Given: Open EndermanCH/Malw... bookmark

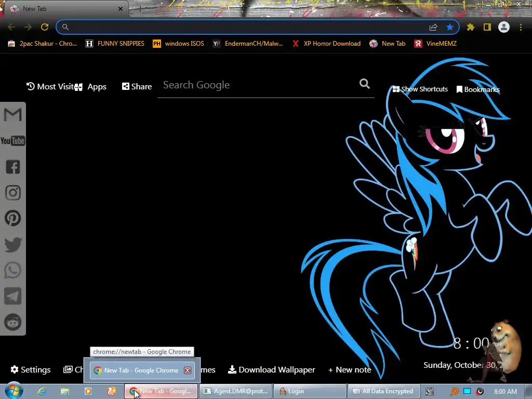Looking at the screenshot, I should 248,44.
